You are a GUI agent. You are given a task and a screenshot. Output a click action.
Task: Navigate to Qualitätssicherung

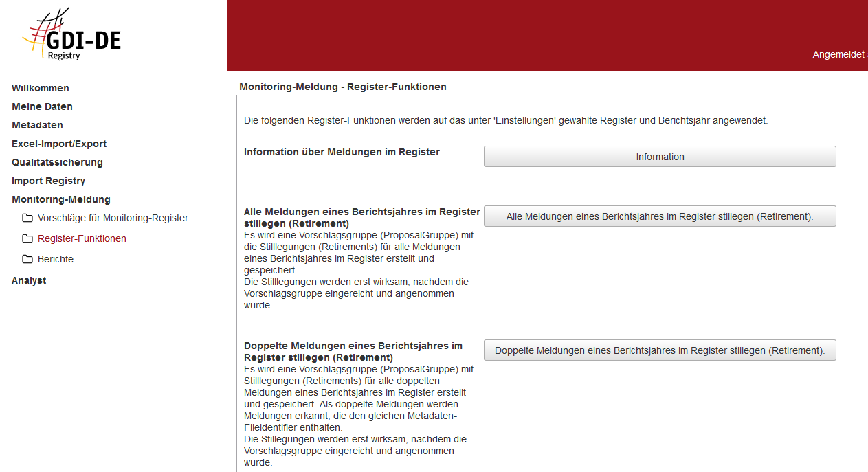point(57,162)
